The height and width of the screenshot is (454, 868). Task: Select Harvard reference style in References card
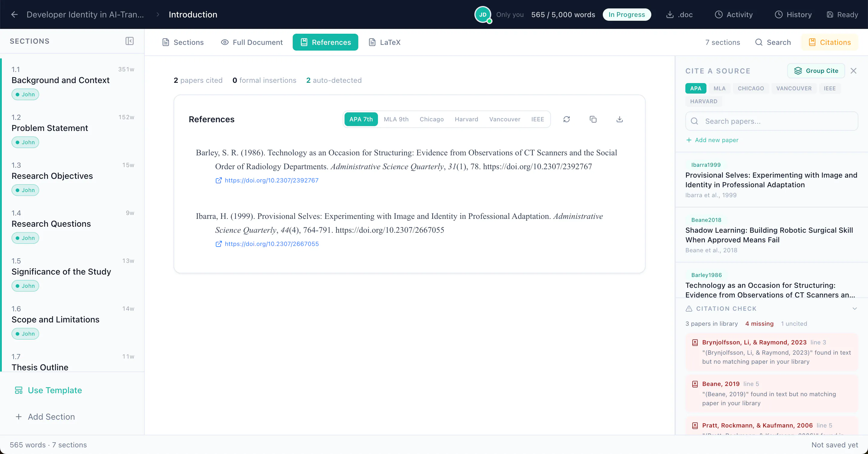(x=466, y=119)
